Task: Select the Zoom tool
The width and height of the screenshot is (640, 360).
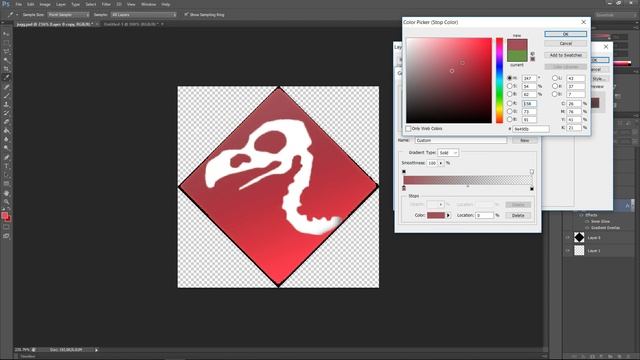Action: [6, 201]
